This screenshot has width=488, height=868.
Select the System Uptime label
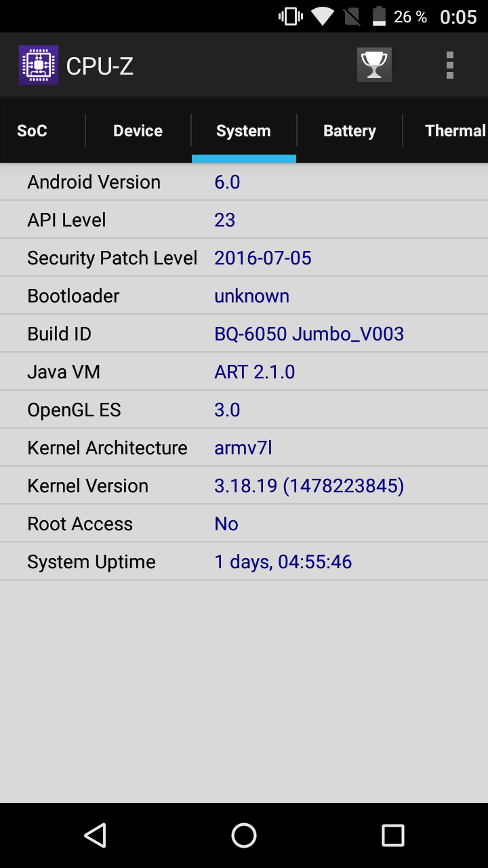point(91,561)
